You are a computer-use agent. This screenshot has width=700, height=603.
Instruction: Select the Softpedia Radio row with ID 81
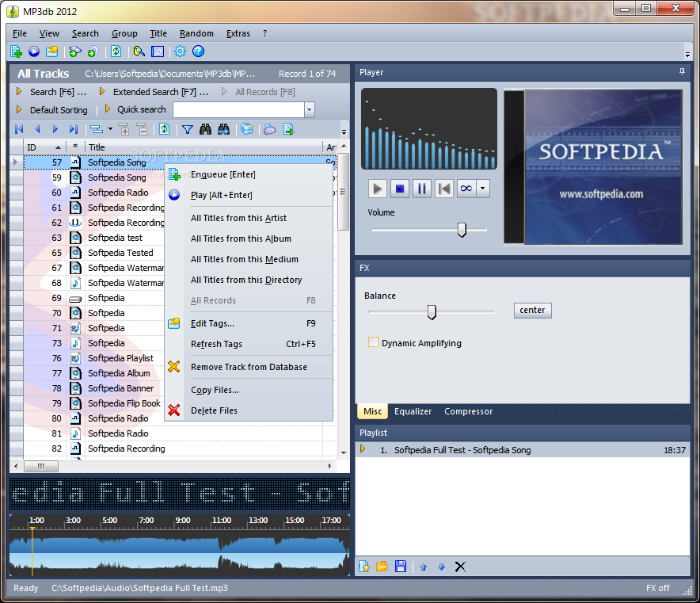tap(181, 433)
